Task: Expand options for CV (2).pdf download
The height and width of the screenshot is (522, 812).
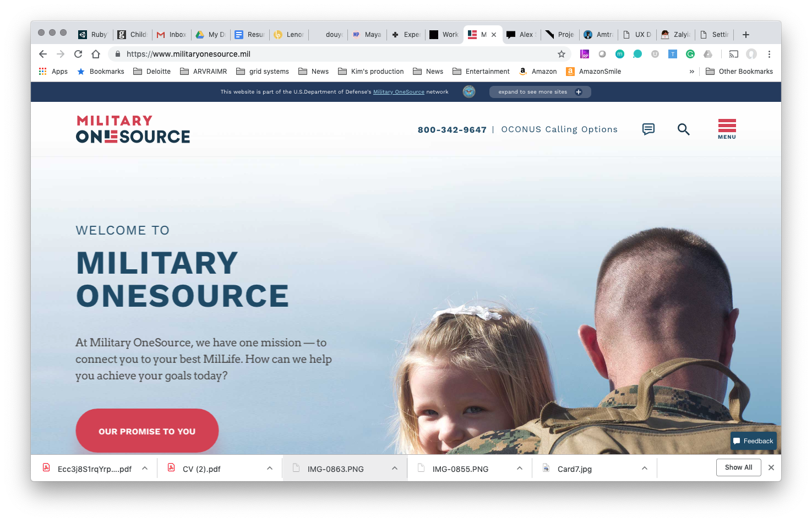Action: (x=270, y=469)
